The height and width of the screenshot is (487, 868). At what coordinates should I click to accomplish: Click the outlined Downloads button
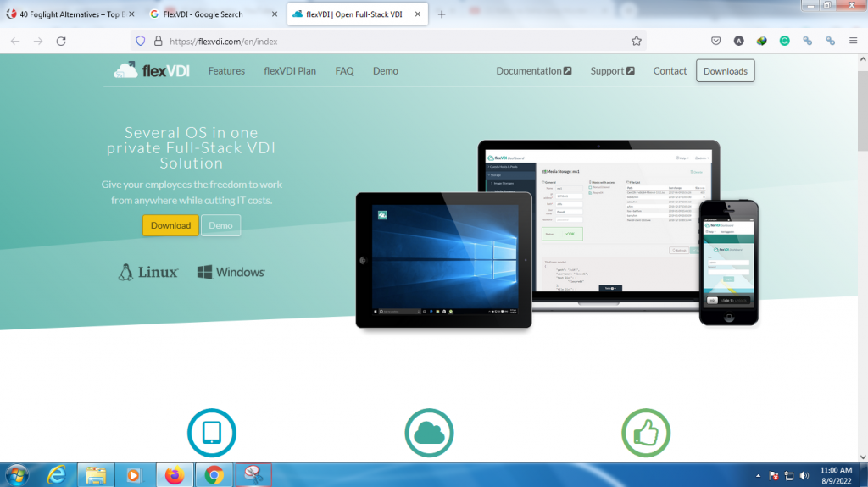click(726, 71)
